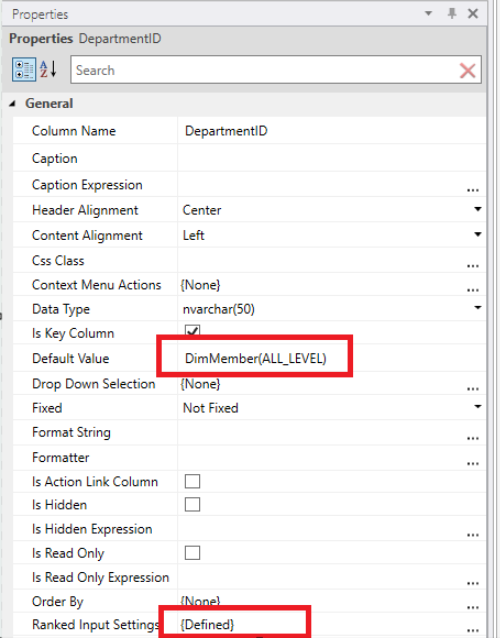
Task: Switch to categorized property view
Action: (x=24, y=70)
